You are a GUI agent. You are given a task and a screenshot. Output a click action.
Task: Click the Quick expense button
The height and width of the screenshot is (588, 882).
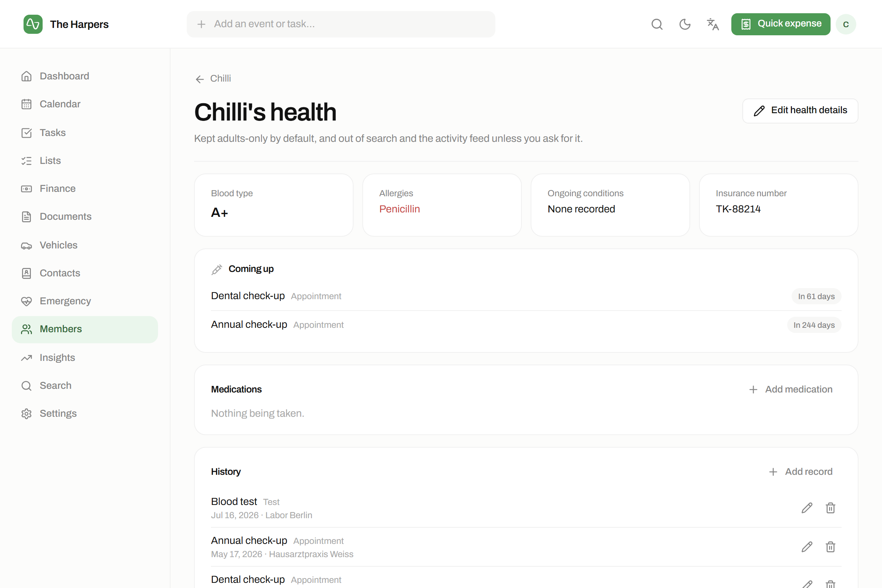[x=780, y=24]
